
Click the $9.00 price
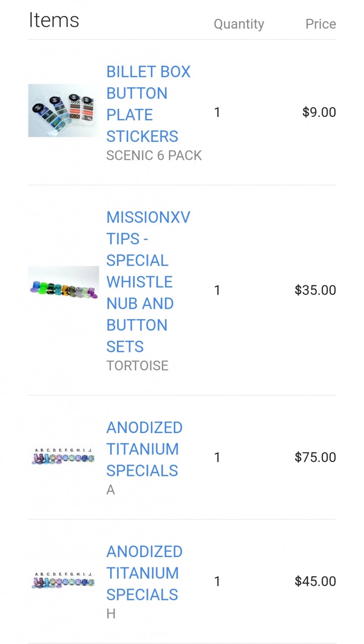click(x=319, y=112)
